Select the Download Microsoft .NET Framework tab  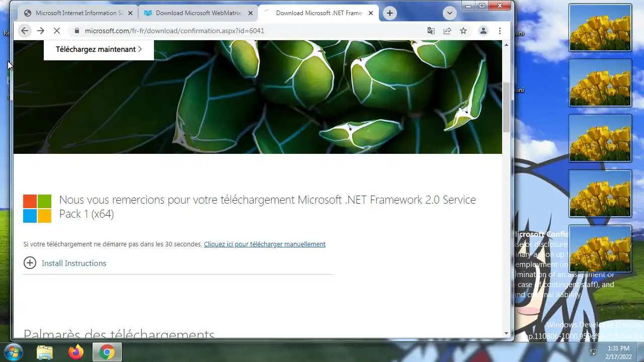[x=318, y=13]
